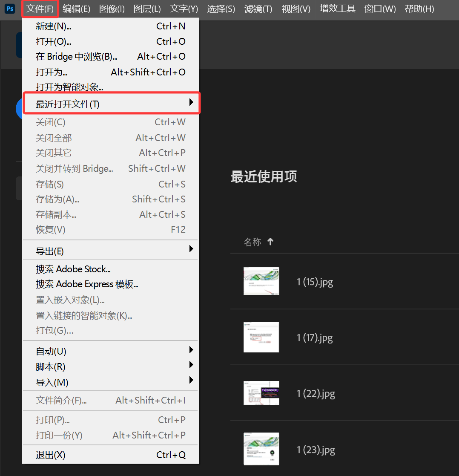This screenshot has width=459, height=476.
Task: Open the 编辑(E) menu
Action: coord(77,9)
